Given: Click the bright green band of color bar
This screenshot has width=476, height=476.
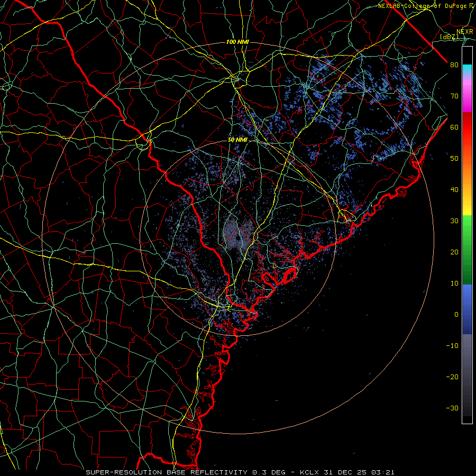Looking at the screenshot, I should pyautogui.click(x=467, y=226).
